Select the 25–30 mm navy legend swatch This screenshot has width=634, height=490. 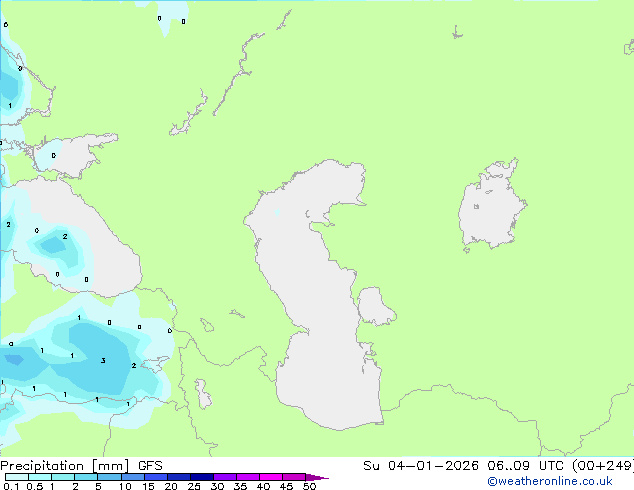point(202,477)
